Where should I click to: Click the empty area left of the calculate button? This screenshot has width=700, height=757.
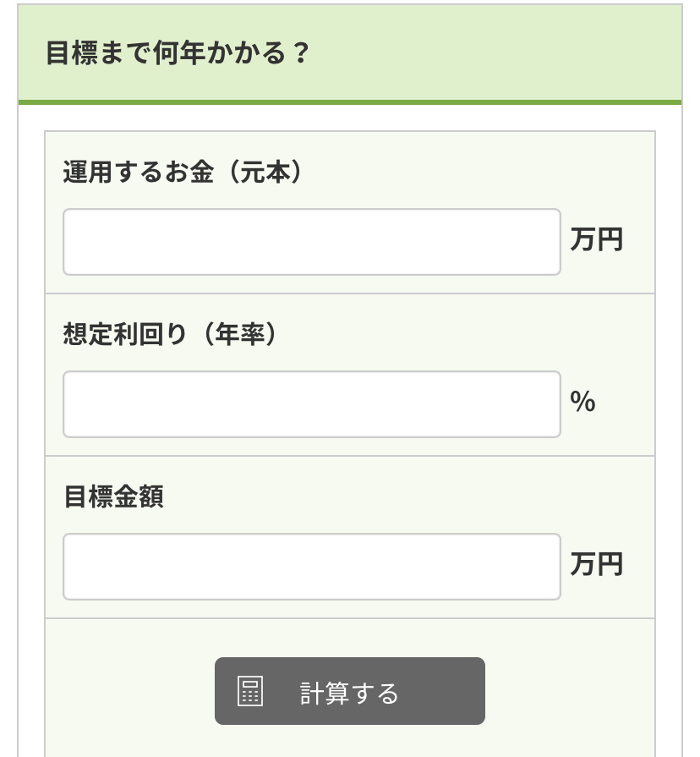coord(130,691)
